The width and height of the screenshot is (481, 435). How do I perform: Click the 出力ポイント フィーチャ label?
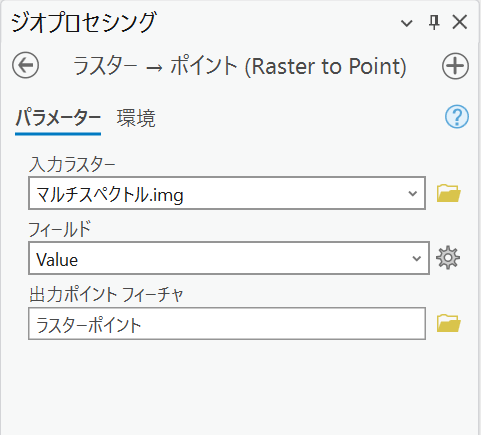(106, 295)
